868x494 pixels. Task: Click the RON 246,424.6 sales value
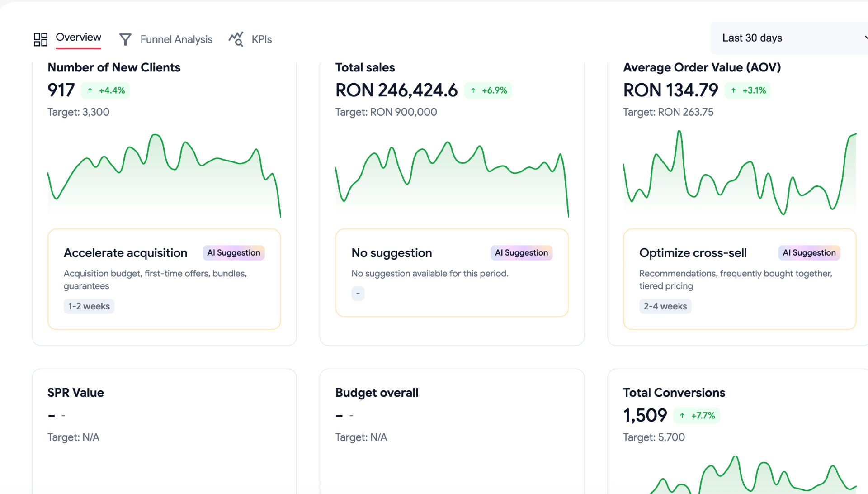[x=396, y=90]
